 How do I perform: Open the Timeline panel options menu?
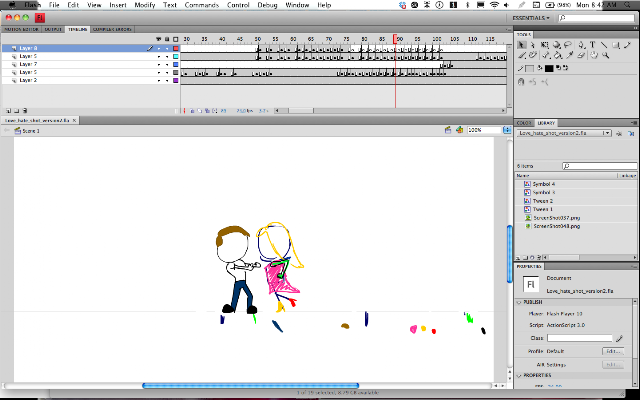(509, 29)
